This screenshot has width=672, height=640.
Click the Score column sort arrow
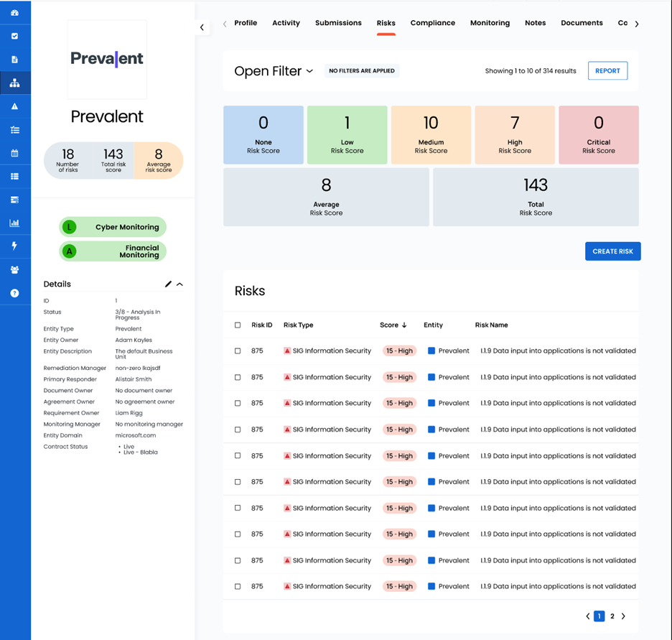pyautogui.click(x=404, y=325)
